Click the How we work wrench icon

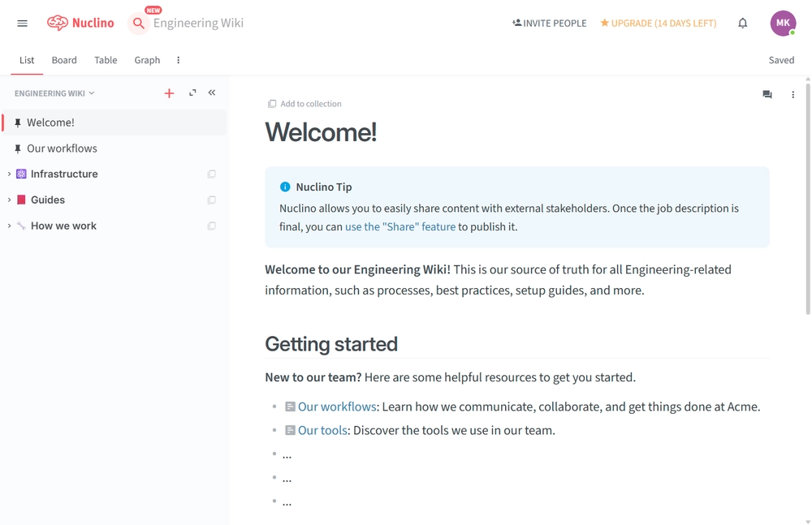(21, 226)
